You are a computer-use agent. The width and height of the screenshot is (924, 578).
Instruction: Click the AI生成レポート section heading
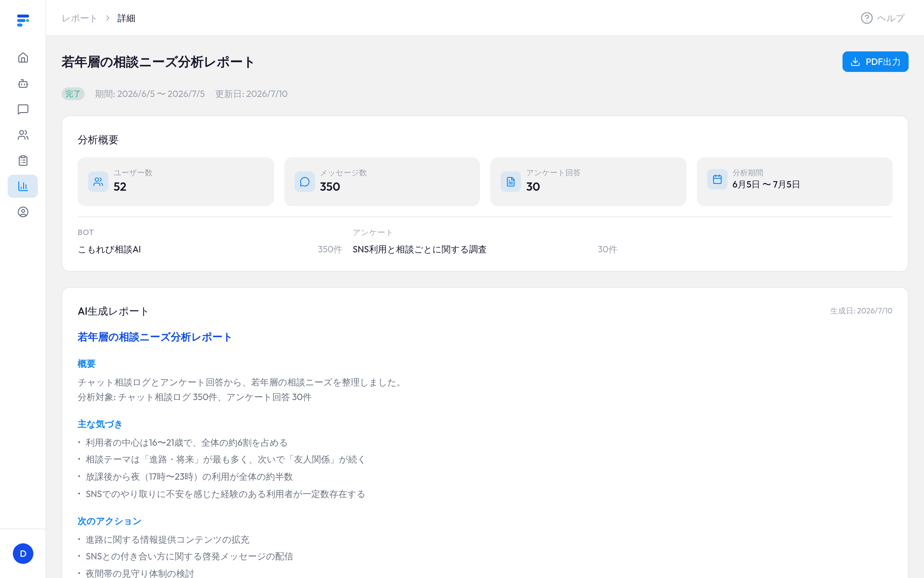(113, 311)
